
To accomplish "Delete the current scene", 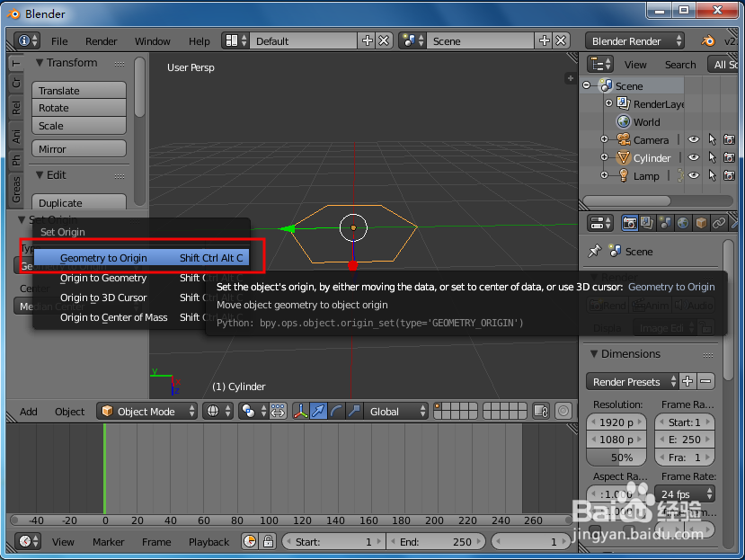I will (561, 40).
